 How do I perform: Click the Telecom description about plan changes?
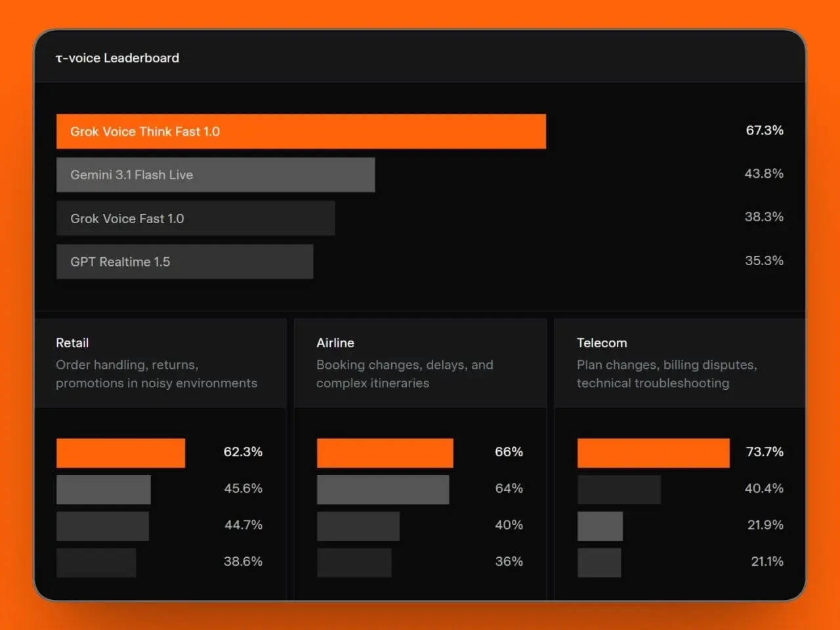click(667, 374)
